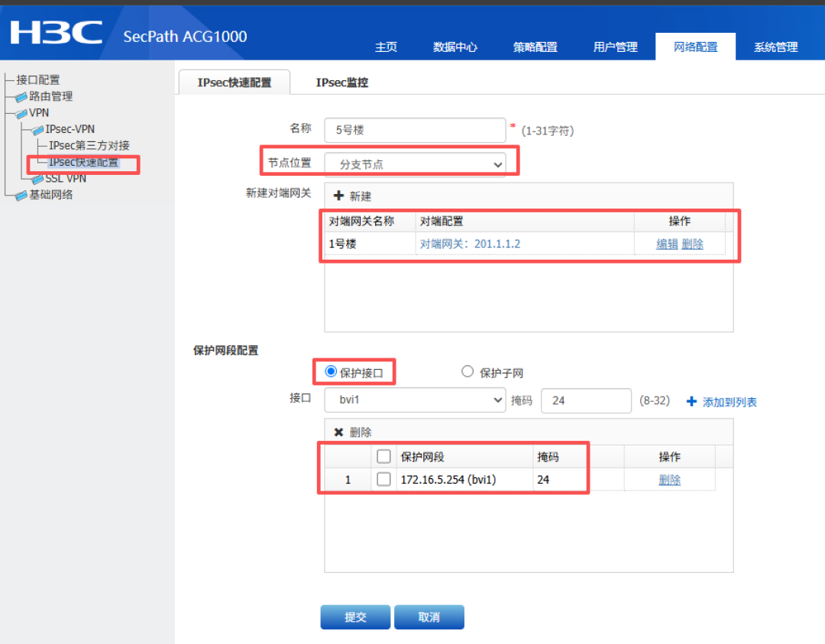
Task: Tick the header checkbox beside 保护网段
Action: click(x=383, y=456)
